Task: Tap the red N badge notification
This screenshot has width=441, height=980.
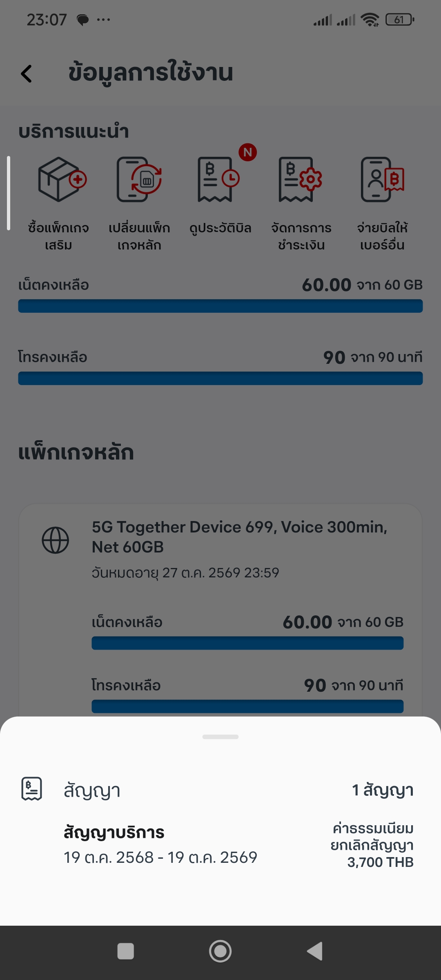Action: (x=248, y=152)
